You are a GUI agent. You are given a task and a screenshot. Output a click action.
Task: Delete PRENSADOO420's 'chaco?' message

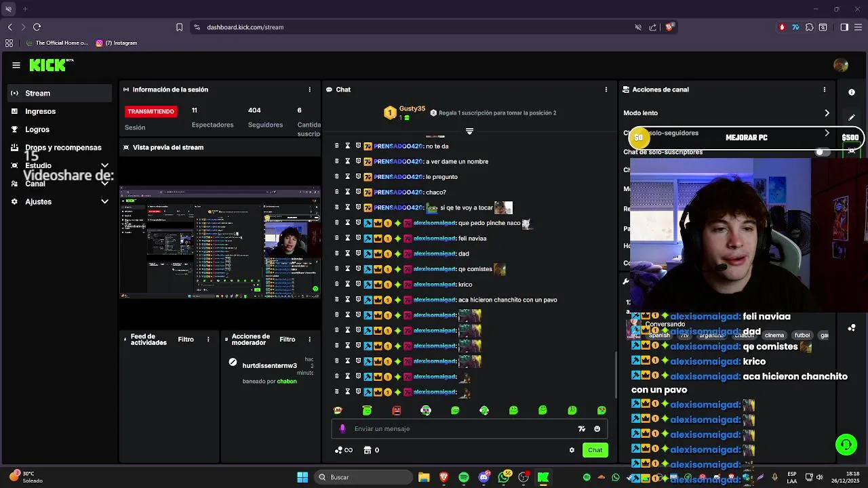pos(337,192)
